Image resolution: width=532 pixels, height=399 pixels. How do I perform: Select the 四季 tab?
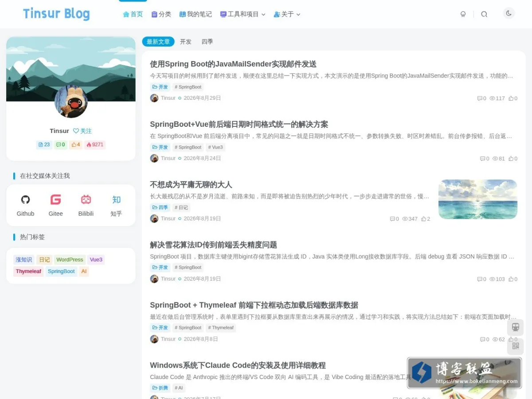tap(207, 42)
